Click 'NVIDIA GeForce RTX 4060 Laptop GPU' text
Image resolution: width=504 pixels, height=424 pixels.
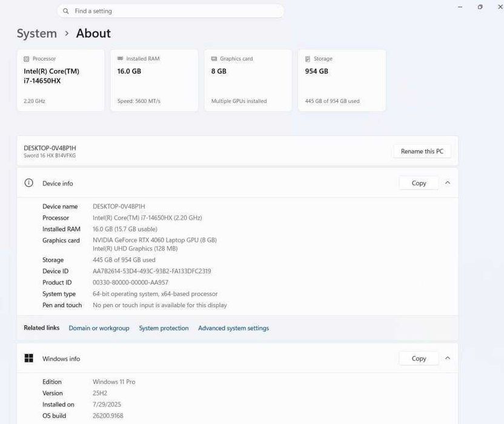tap(154, 240)
